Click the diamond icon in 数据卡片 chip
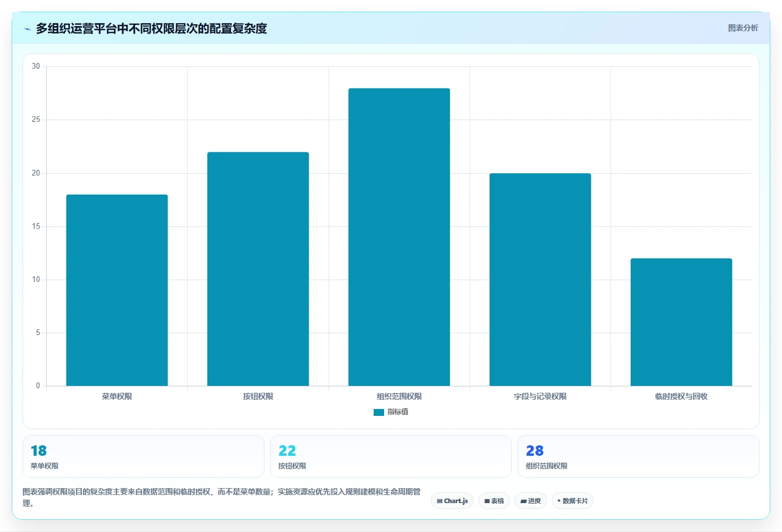Screen dimensions: 782x532 coord(559,501)
